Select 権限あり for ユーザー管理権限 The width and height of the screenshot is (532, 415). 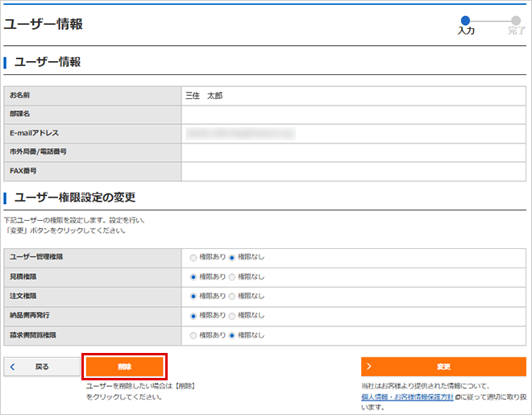point(193,258)
